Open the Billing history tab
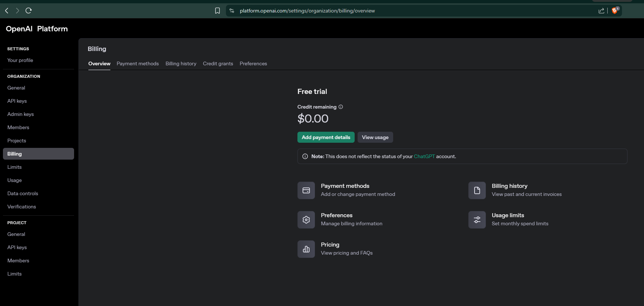Screen dimensions: 644x306 (x=181, y=63)
